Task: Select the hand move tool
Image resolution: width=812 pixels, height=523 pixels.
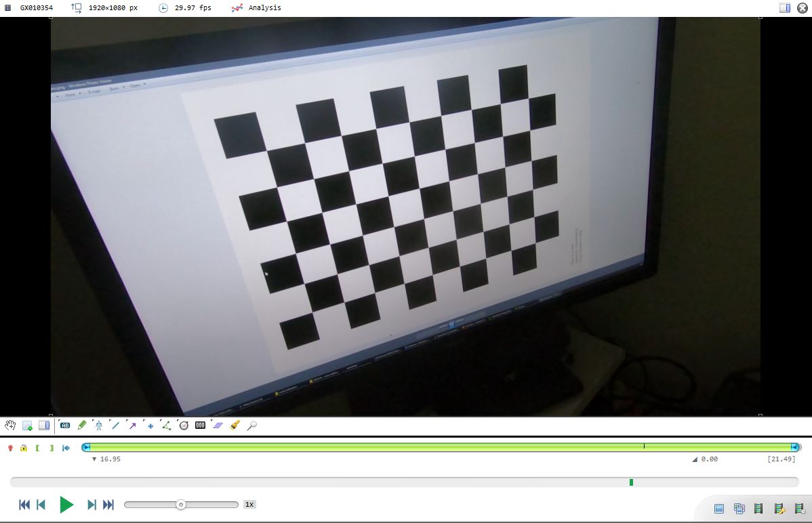Action: 10,425
